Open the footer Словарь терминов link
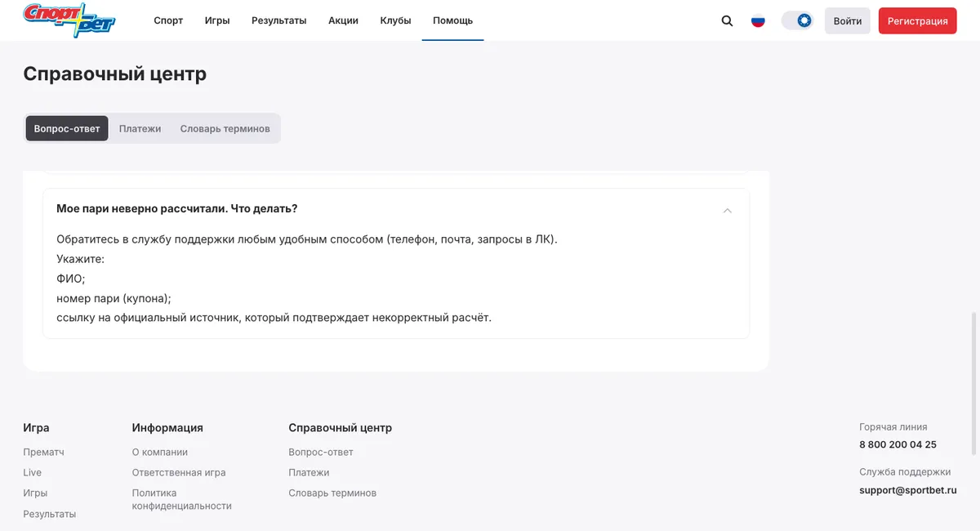The width and height of the screenshot is (980, 531). (332, 493)
